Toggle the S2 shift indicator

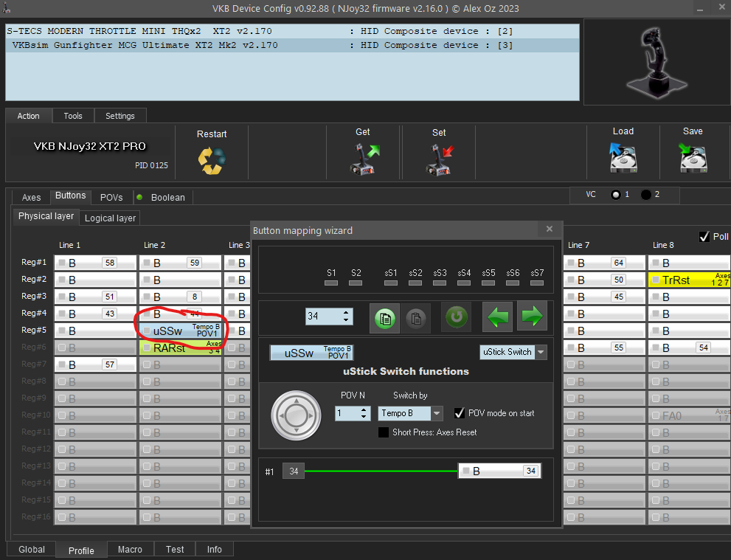(356, 283)
